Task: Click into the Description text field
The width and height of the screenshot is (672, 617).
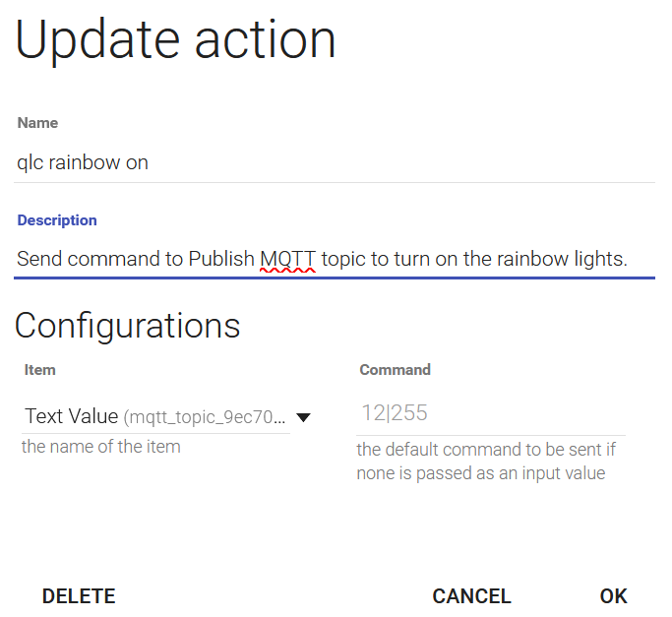Action: 335,260
